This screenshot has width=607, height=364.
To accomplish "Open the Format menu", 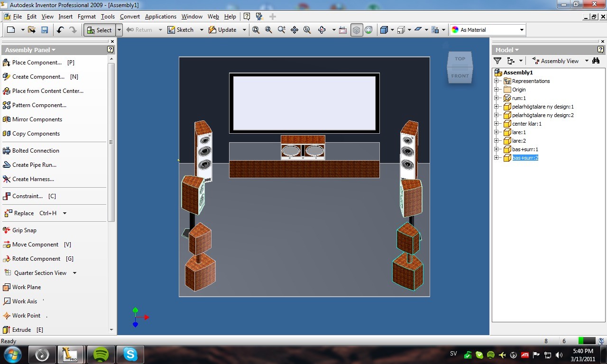I will pos(87,16).
